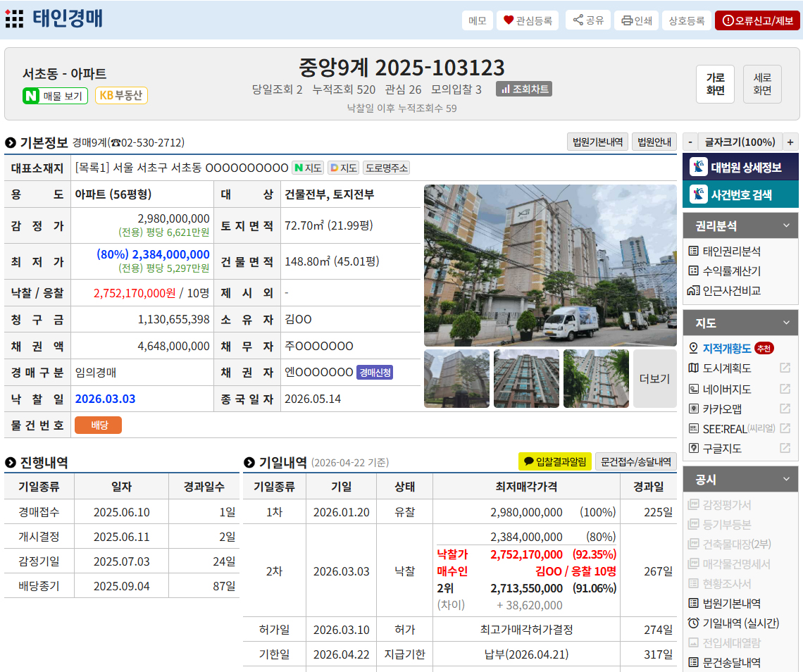This screenshot has width=803, height=672.
Task: Print the page with 인쇄
Action: click(x=636, y=20)
